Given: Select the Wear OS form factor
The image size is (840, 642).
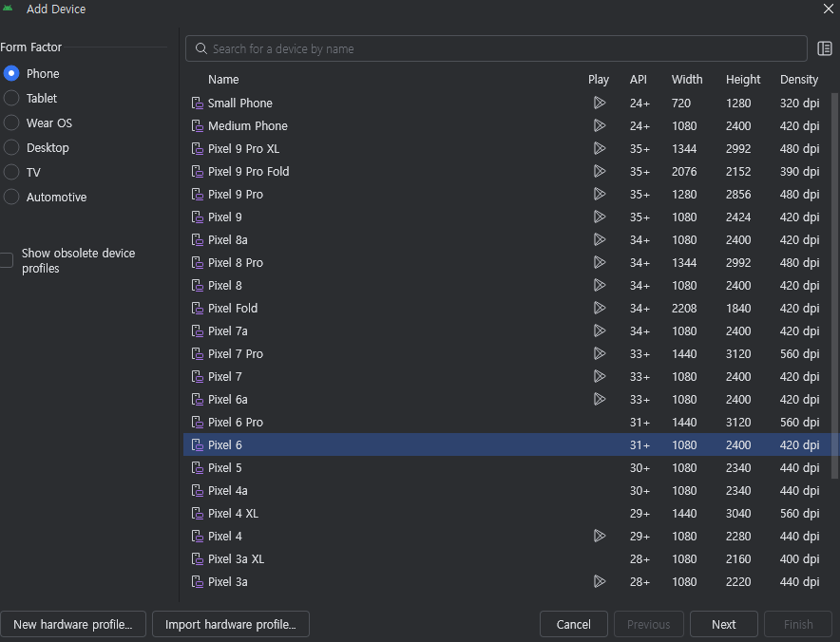Looking at the screenshot, I should point(11,123).
